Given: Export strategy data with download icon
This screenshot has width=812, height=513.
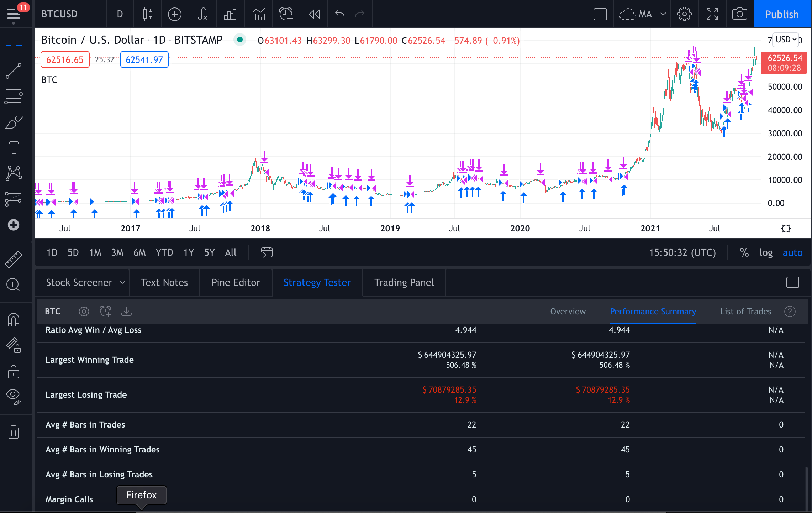Looking at the screenshot, I should click(x=126, y=312).
